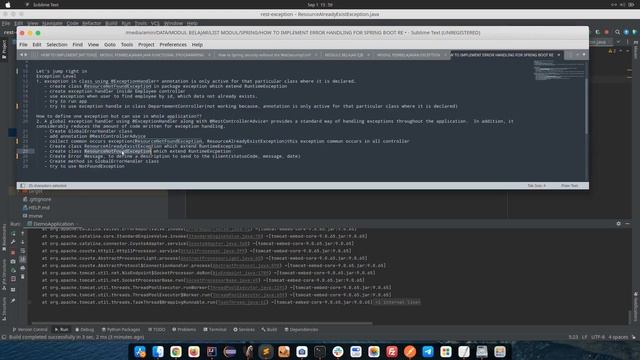Toggle scroll to end in Run console
Image resolution: width=640 pixels, height=360 pixels.
click(22, 259)
